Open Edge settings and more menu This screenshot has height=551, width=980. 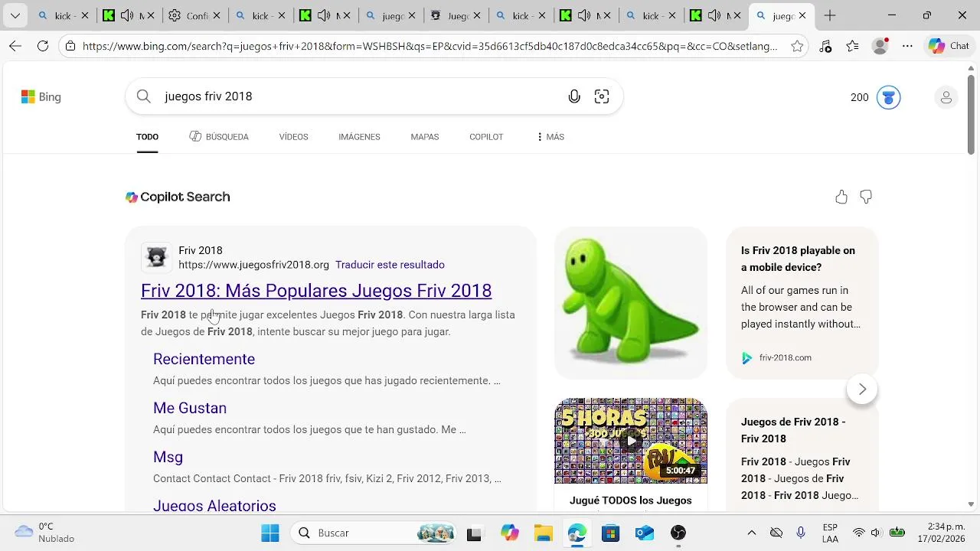tap(907, 46)
